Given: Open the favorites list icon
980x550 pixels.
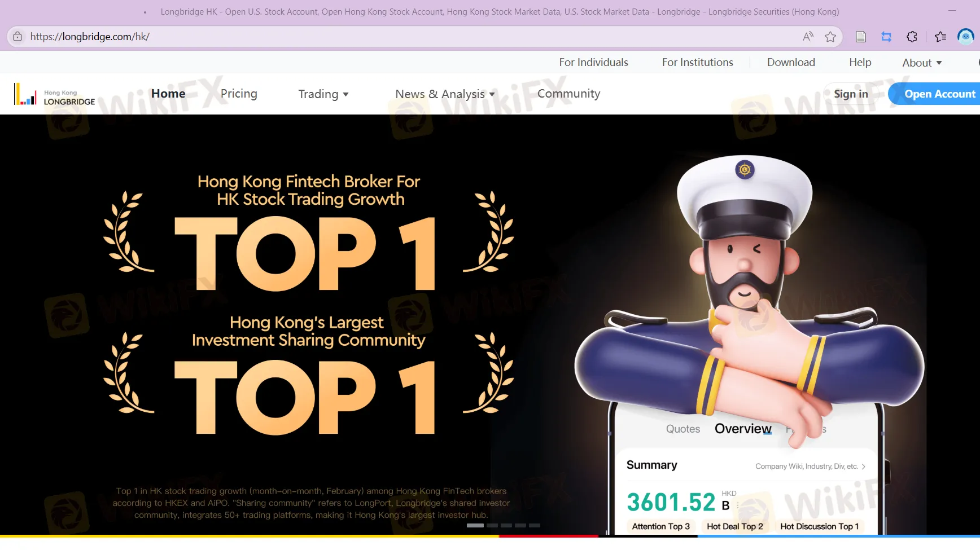Looking at the screenshot, I should pyautogui.click(x=940, y=37).
